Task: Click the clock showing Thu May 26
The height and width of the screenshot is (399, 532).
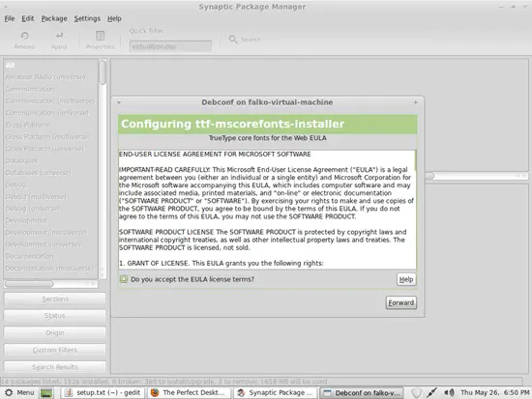Action: (494, 393)
